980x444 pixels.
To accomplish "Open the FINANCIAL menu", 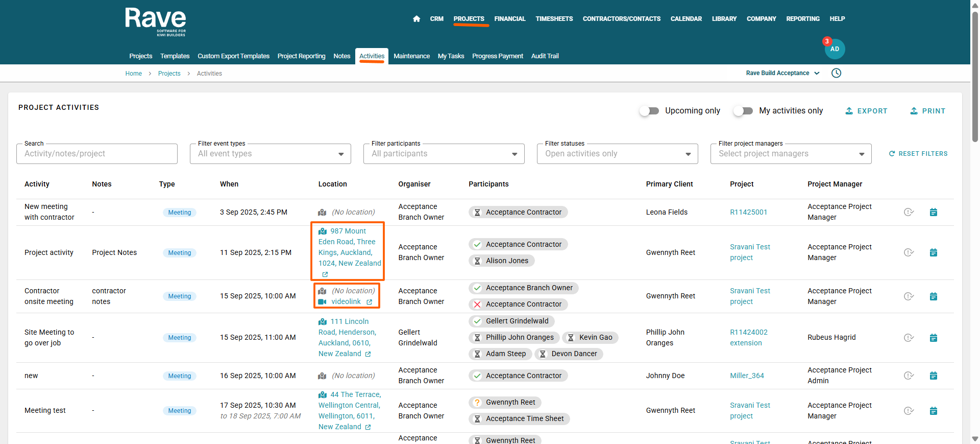I will (x=509, y=19).
